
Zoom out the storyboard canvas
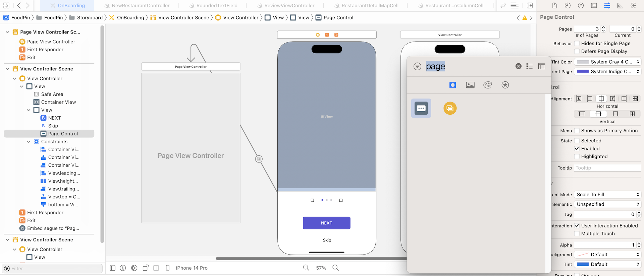(x=306, y=268)
